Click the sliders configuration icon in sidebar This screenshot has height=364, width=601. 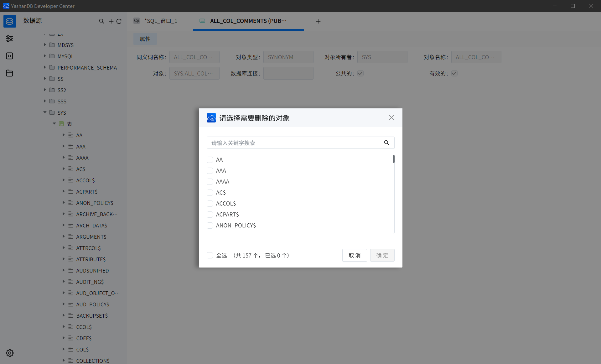pos(9,39)
